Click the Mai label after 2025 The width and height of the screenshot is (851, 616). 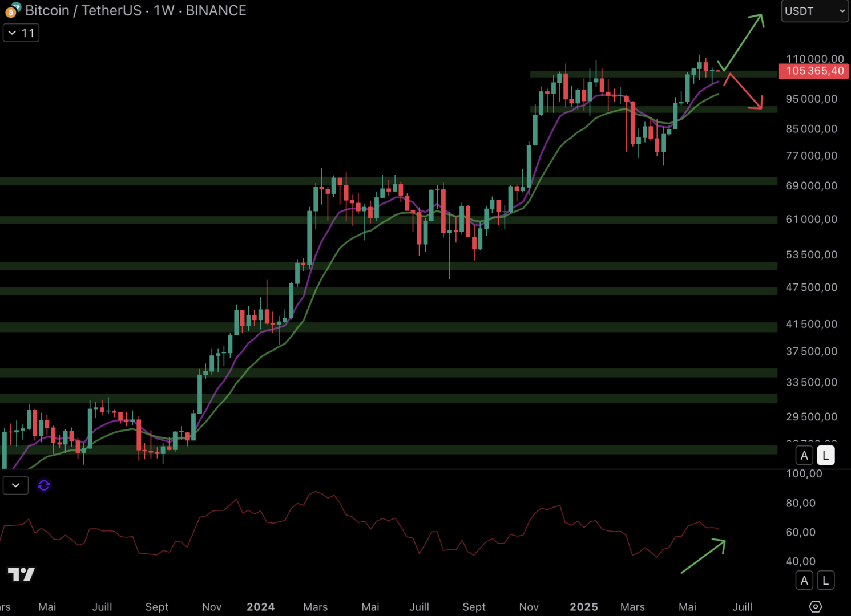pyautogui.click(x=688, y=607)
